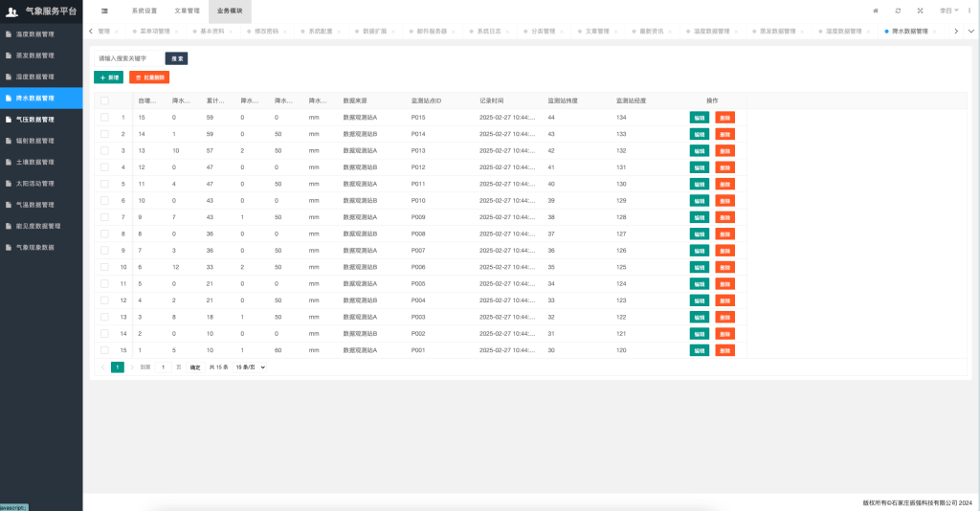The width and height of the screenshot is (980, 511).
Task: Check the select-all checkbox in table header
Action: [x=104, y=100]
